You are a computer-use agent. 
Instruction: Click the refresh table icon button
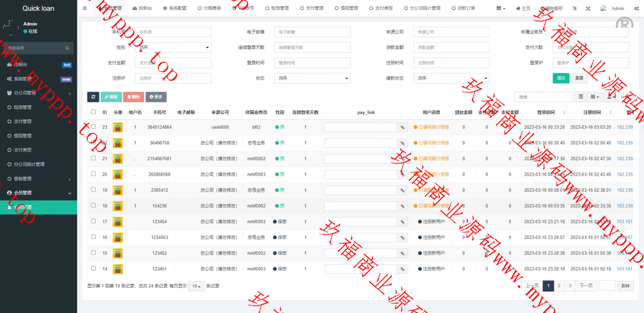click(x=93, y=97)
